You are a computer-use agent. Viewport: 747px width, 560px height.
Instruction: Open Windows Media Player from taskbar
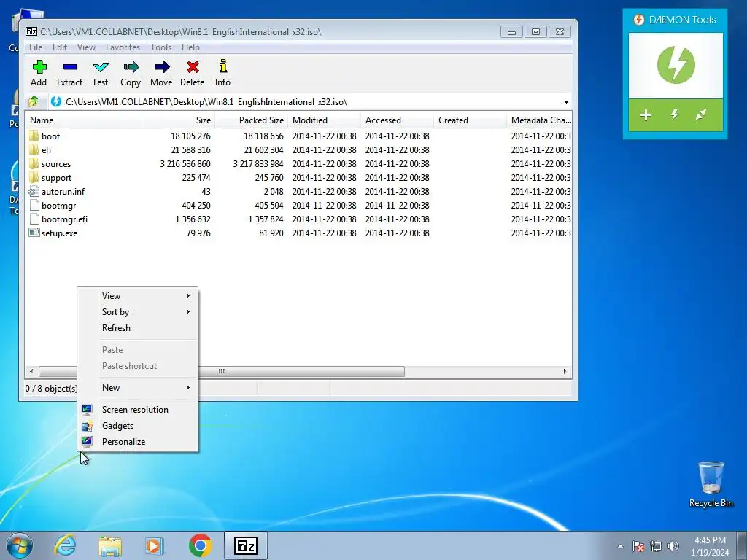click(155, 545)
